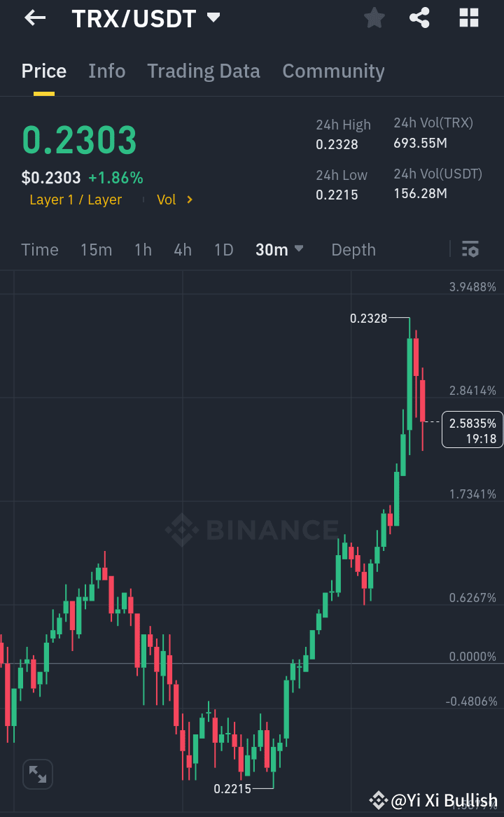Open the Community tab
The image size is (504, 817).
pyautogui.click(x=333, y=71)
